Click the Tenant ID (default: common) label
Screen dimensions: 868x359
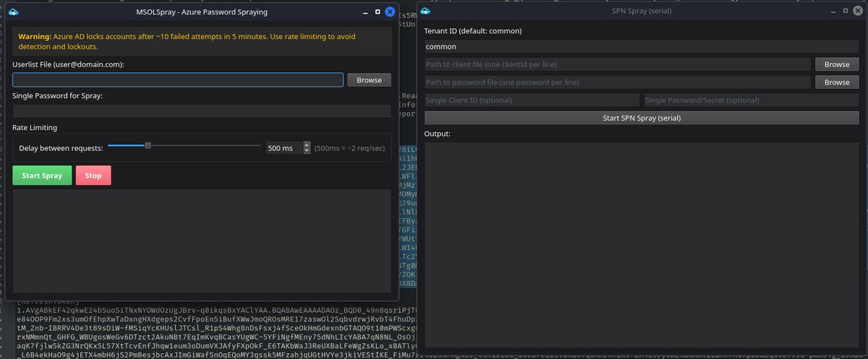[x=473, y=31]
